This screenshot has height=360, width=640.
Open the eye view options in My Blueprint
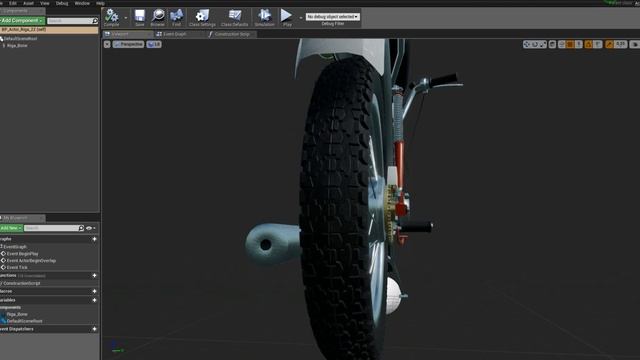tap(91, 228)
